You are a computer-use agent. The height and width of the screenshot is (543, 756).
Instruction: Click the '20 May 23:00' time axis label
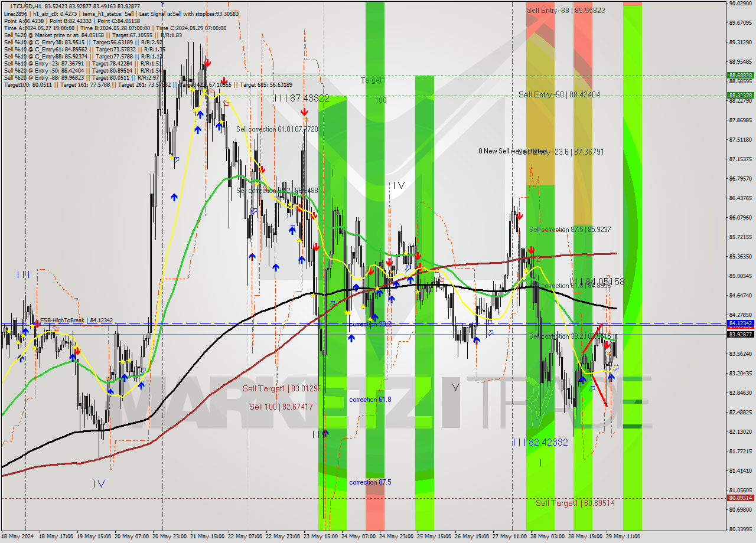[171, 537]
